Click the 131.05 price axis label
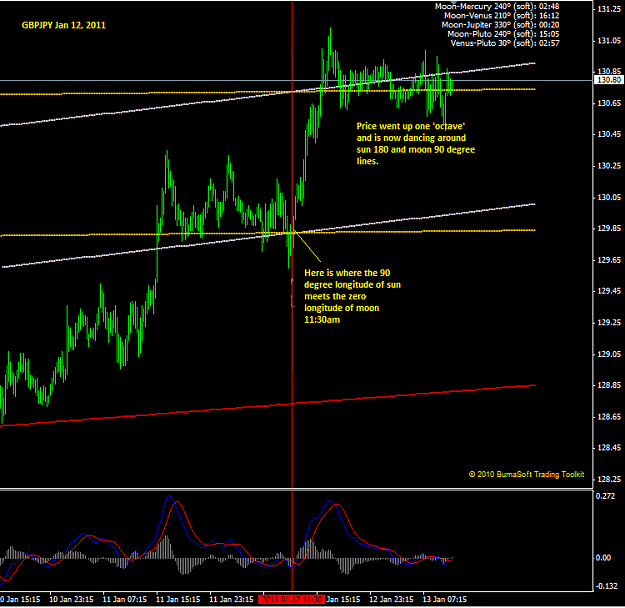Viewport: 625px width, 608px height. tap(609, 41)
